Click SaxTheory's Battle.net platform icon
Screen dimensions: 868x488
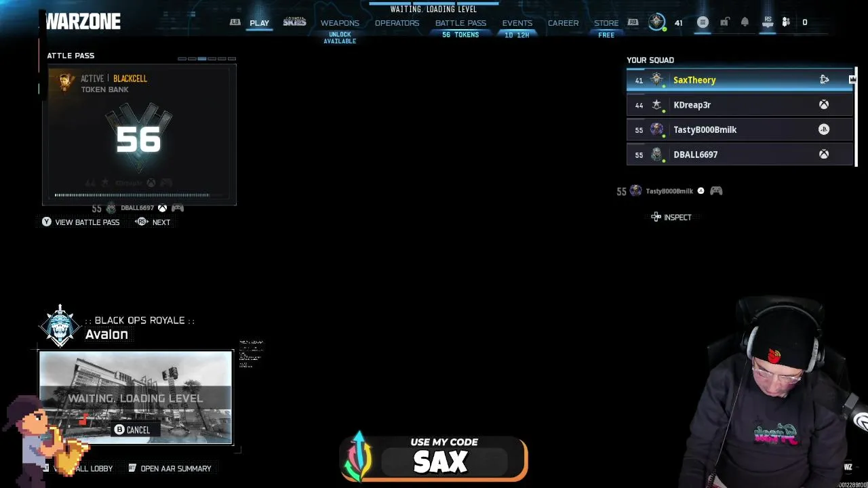[x=824, y=80]
